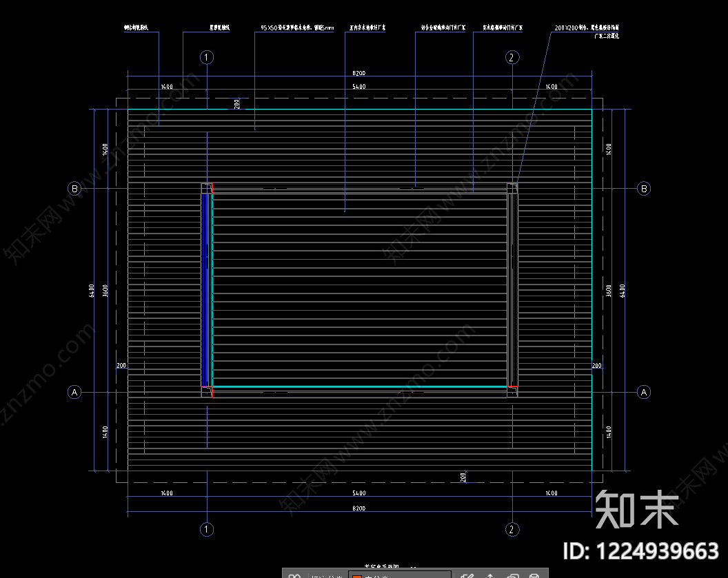This screenshot has width=728, height=578.
Task: Select the red column square at grid A-2
Action: [512, 392]
